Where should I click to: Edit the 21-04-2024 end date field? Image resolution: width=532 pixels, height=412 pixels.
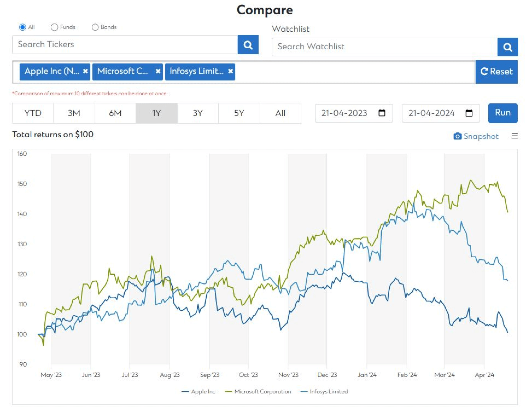441,113
